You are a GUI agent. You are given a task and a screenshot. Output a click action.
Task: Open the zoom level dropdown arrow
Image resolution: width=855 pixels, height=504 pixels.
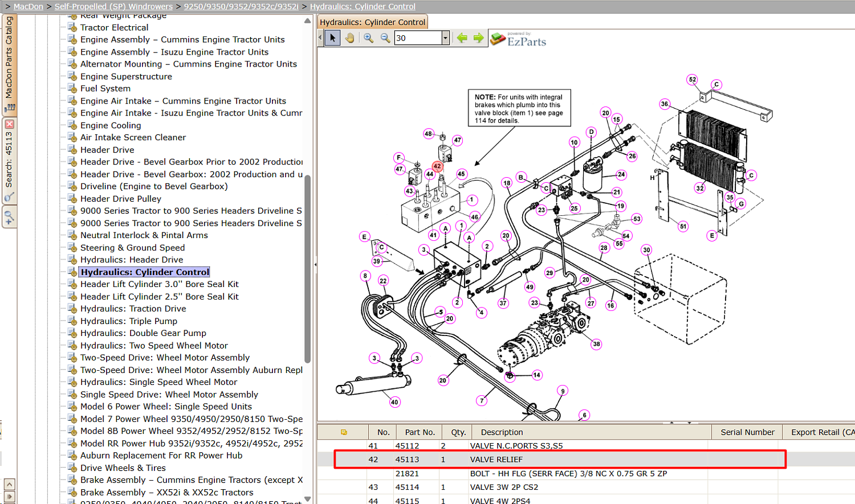pos(445,38)
